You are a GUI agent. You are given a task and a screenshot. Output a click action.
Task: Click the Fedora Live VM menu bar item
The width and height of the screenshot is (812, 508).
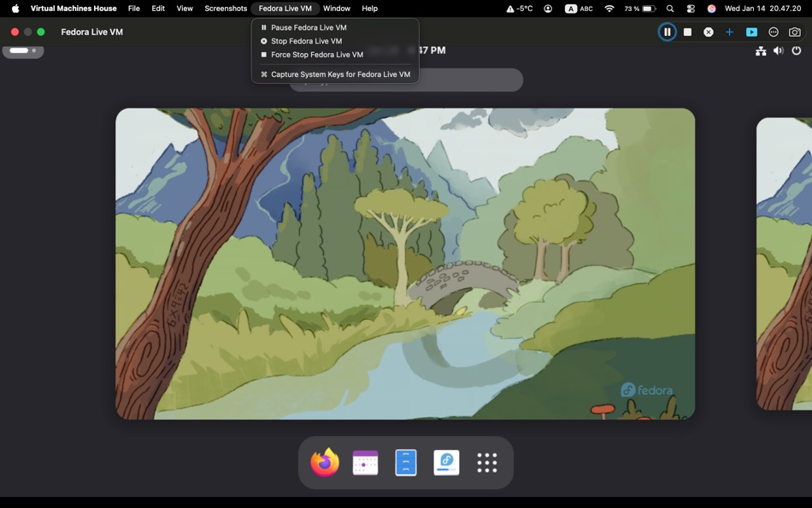(x=285, y=9)
